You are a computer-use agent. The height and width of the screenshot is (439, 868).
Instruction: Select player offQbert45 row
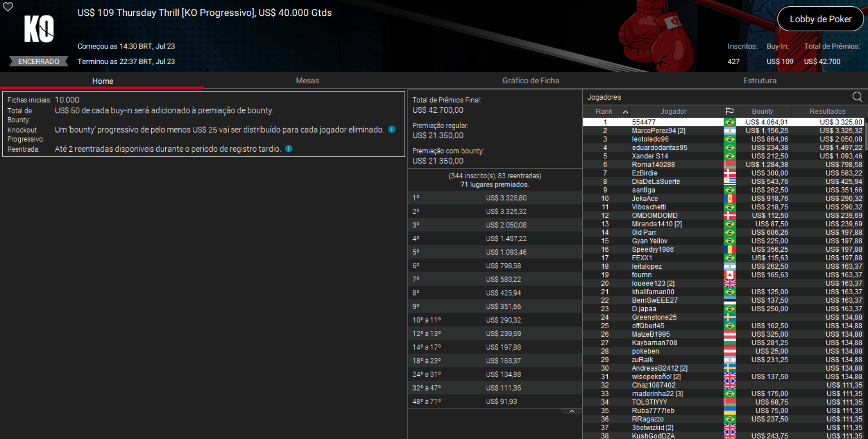(723, 326)
